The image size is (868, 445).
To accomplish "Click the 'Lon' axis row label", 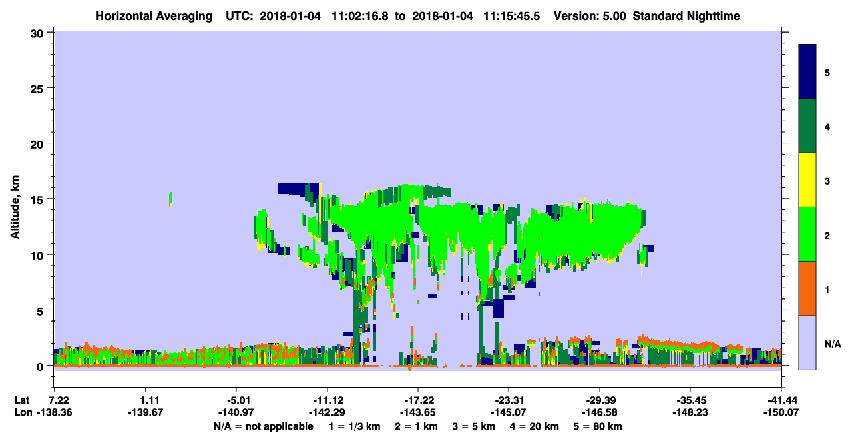I will click(23, 412).
